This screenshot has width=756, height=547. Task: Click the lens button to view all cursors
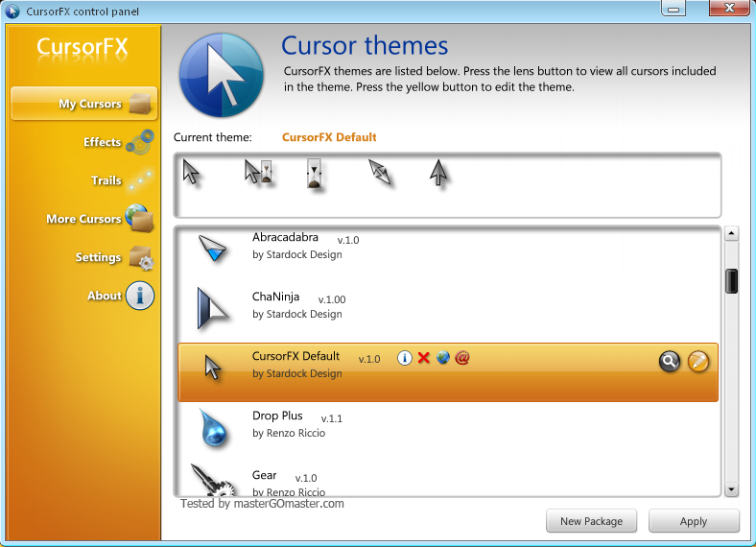pos(670,361)
